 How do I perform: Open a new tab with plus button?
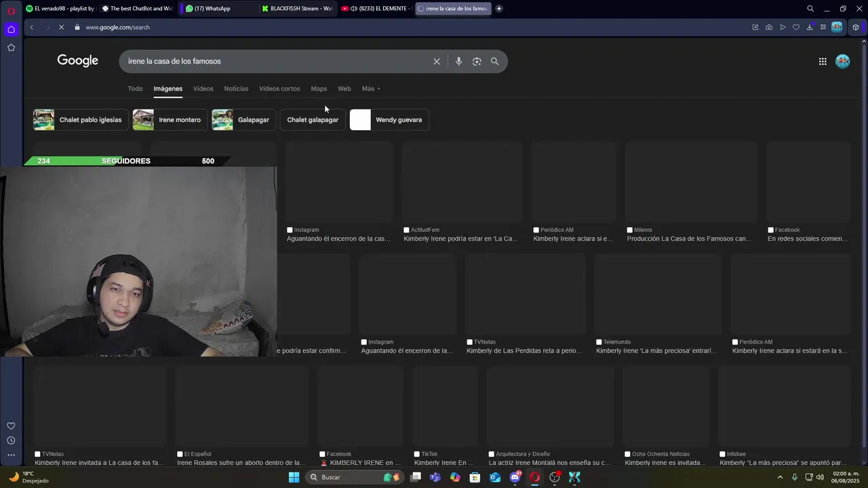click(499, 9)
